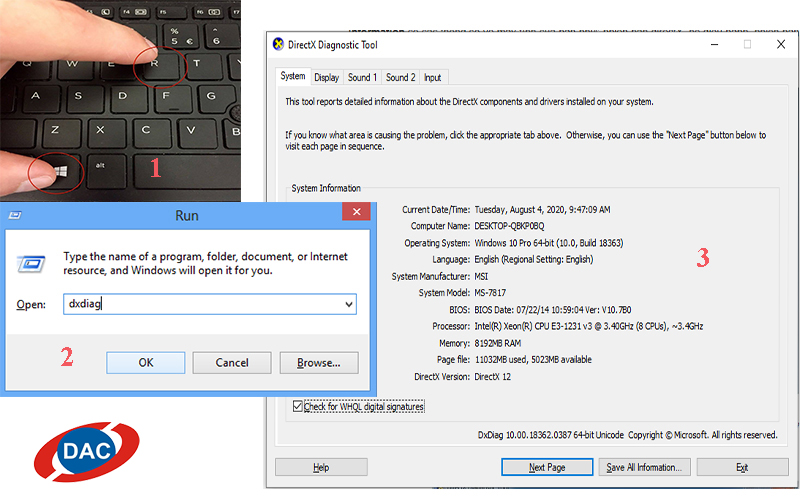The height and width of the screenshot is (500, 800).
Task: Click Save All Information... button
Action: tap(643, 467)
